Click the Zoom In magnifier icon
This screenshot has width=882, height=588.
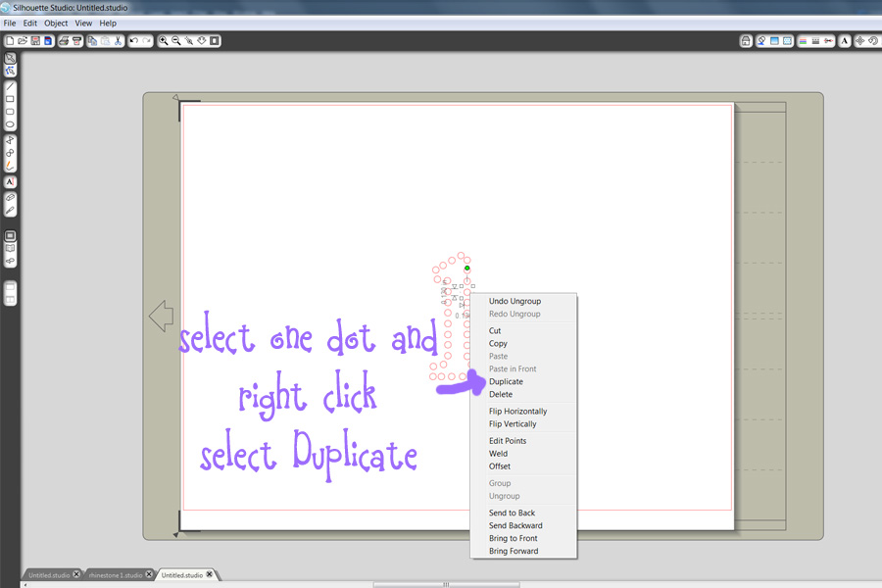pos(164,41)
